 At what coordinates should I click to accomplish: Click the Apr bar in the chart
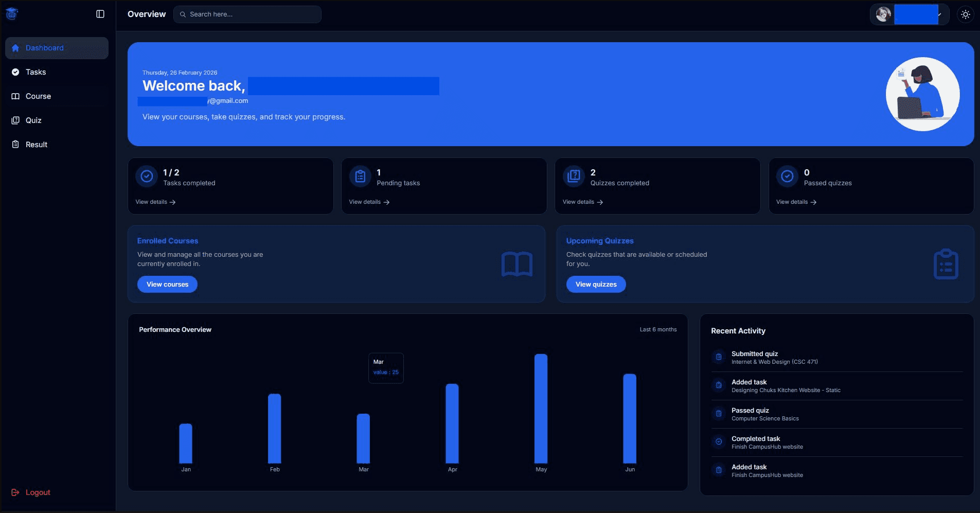[x=452, y=423]
